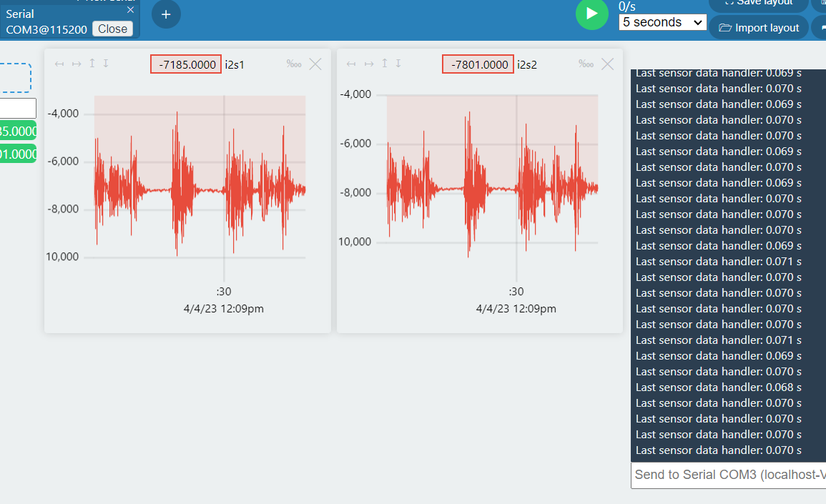
Task: Open the 5 seconds time window dropdown
Action: [x=662, y=22]
